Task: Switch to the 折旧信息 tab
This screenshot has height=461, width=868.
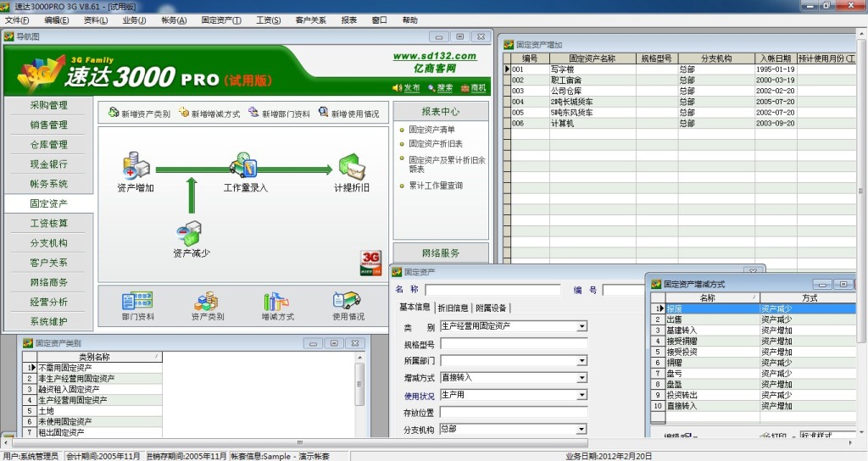Action: click(x=453, y=308)
